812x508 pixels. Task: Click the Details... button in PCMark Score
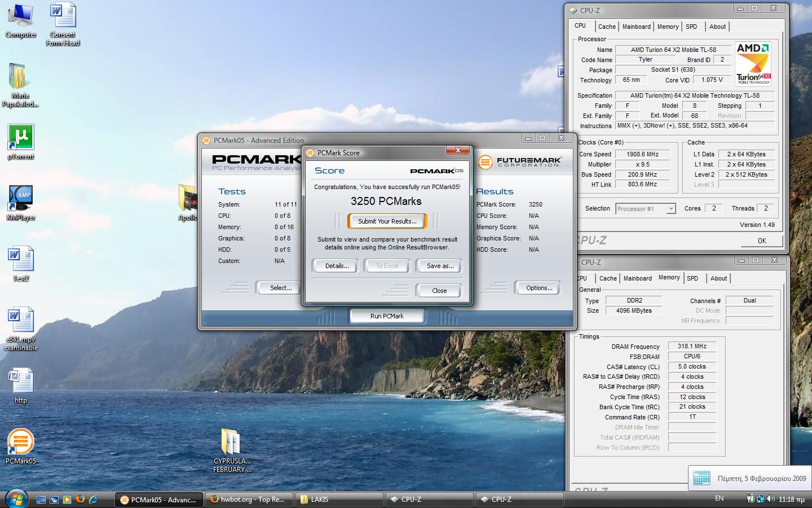(x=337, y=266)
